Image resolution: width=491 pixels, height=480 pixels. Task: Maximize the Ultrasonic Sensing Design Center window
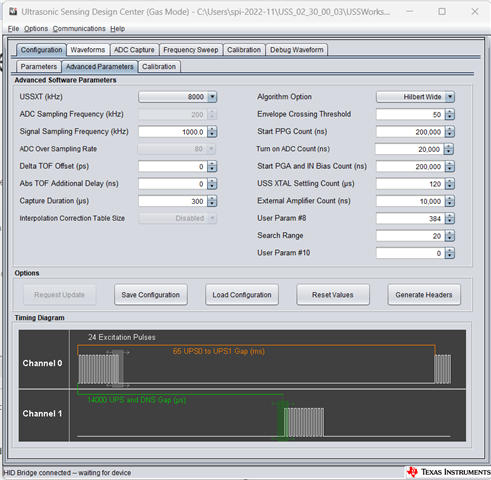point(442,12)
